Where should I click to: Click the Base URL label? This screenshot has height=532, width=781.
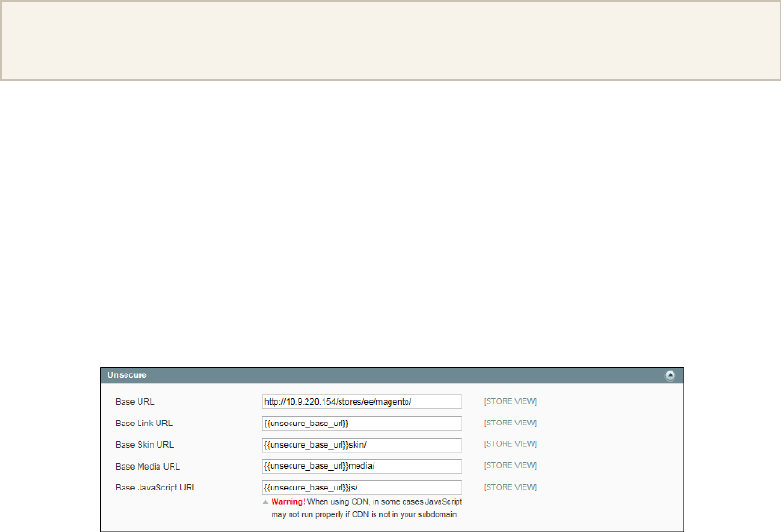135,402
